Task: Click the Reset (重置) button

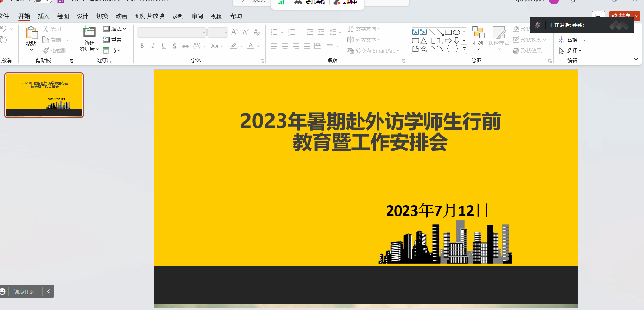Action: pyautogui.click(x=113, y=40)
